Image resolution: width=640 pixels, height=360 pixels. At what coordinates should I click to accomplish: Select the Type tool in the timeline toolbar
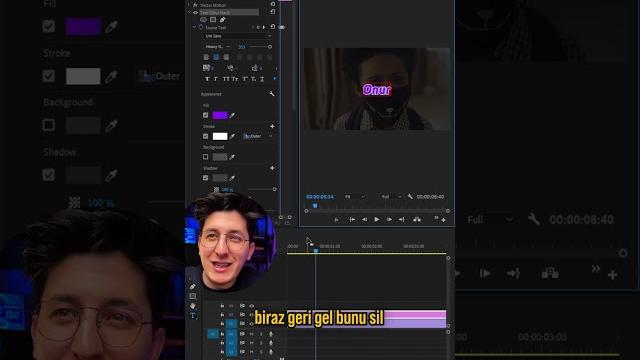pyautogui.click(x=193, y=315)
